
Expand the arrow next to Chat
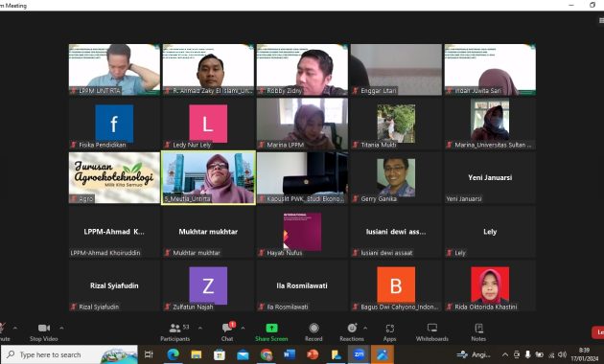(x=243, y=328)
